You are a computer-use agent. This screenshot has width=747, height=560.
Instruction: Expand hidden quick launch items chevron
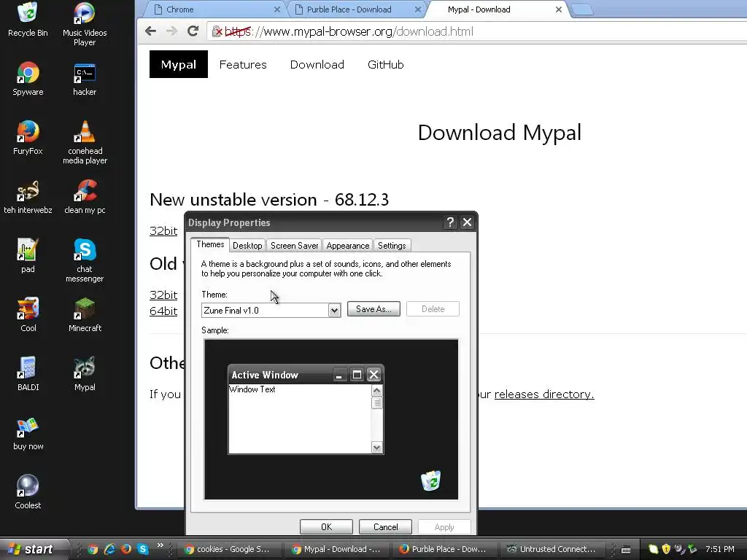click(160, 545)
